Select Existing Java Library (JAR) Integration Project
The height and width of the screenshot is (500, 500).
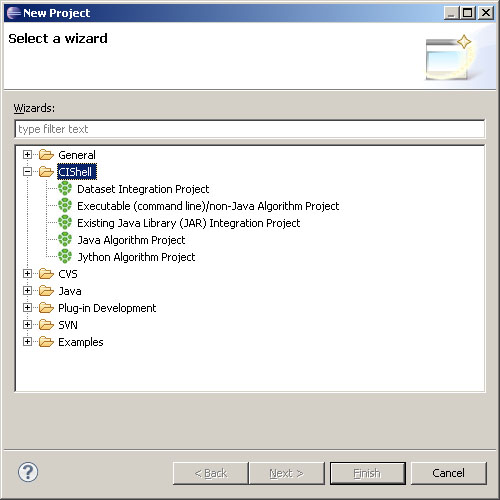pos(189,223)
